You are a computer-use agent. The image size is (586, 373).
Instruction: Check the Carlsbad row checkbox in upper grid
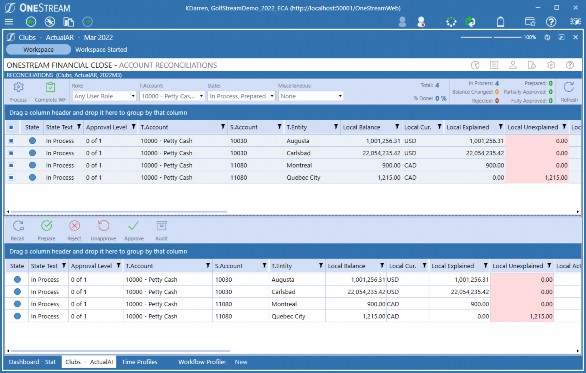click(x=11, y=153)
